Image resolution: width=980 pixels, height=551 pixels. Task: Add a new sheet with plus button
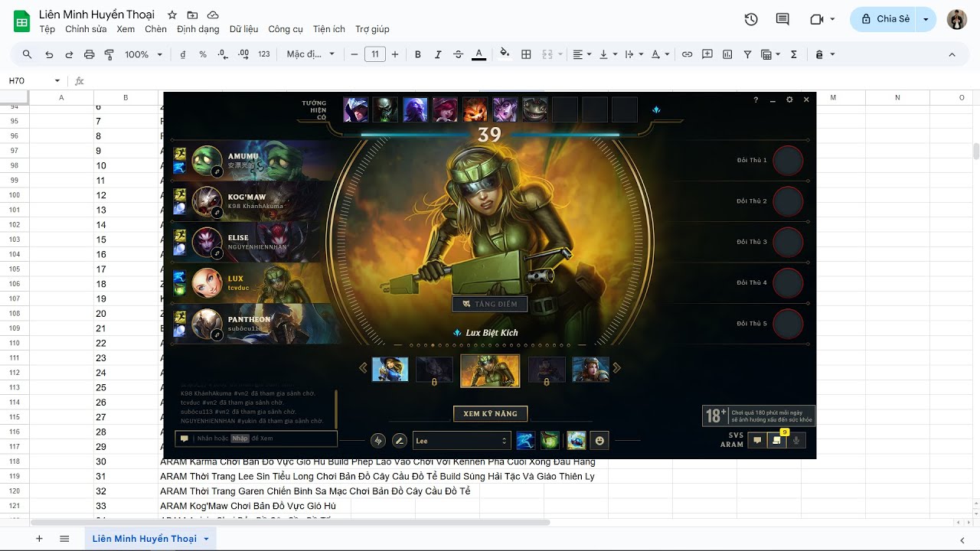pyautogui.click(x=39, y=539)
